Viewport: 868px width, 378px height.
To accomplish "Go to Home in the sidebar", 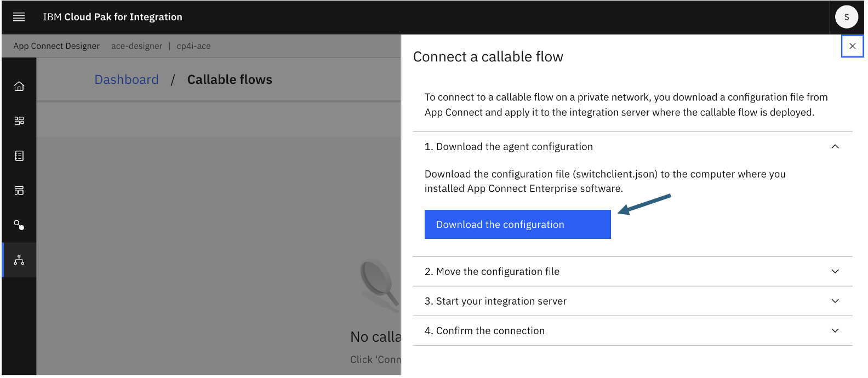I will pos(19,87).
